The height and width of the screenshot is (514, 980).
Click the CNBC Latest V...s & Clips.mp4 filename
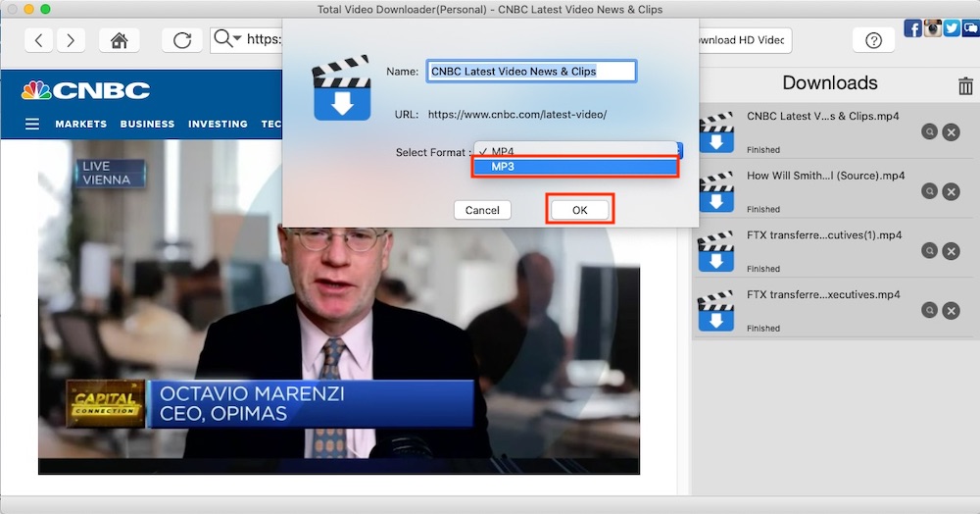(x=822, y=116)
